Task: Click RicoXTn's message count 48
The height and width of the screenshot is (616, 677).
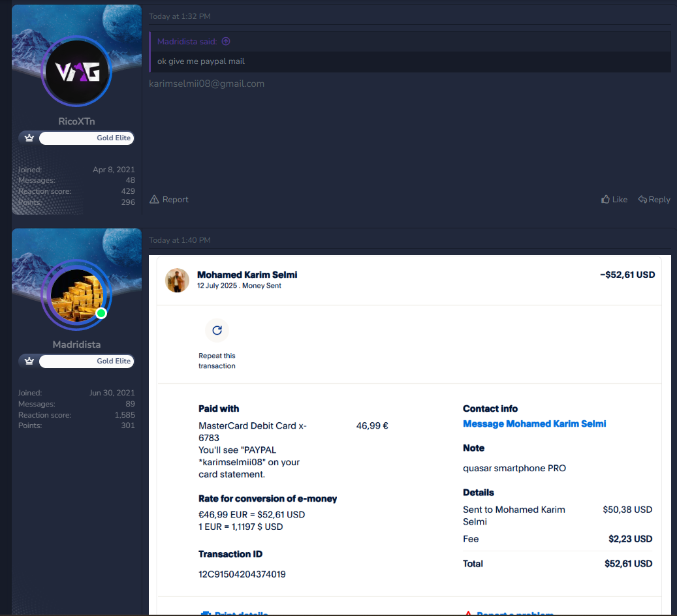Action: (130, 180)
